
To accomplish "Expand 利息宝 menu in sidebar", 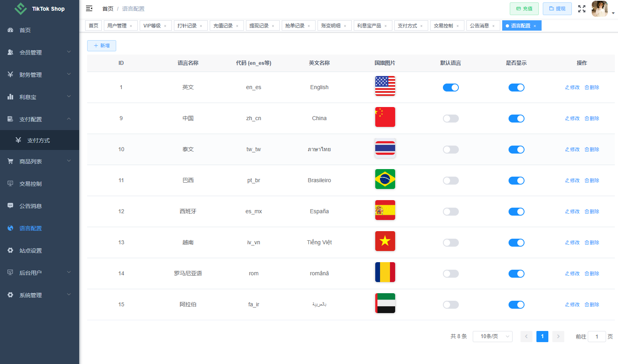I will pyautogui.click(x=39, y=97).
